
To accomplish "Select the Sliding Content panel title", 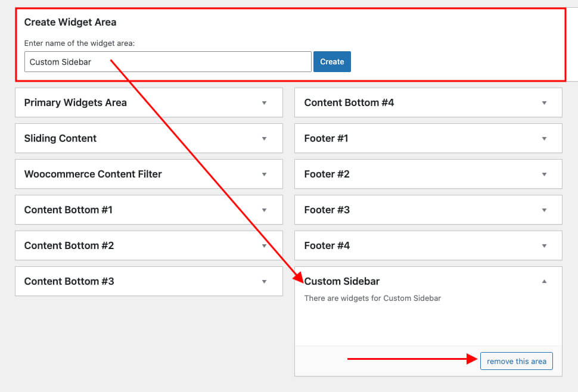I will [x=60, y=138].
